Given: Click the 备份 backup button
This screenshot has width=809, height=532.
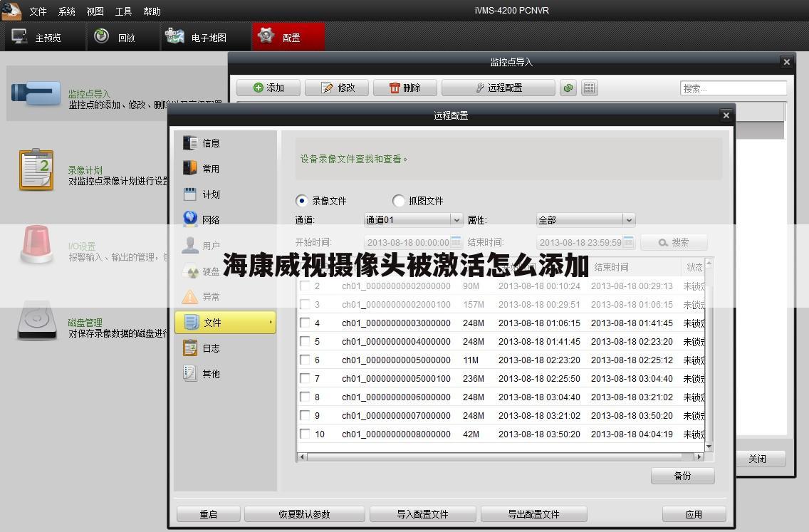Looking at the screenshot, I should pyautogui.click(x=682, y=476).
